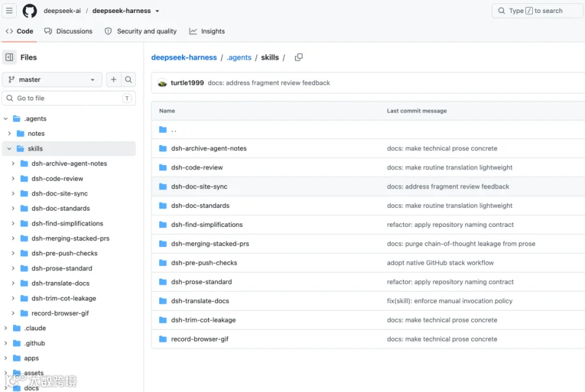Expand the notes folder in tree

(9, 133)
